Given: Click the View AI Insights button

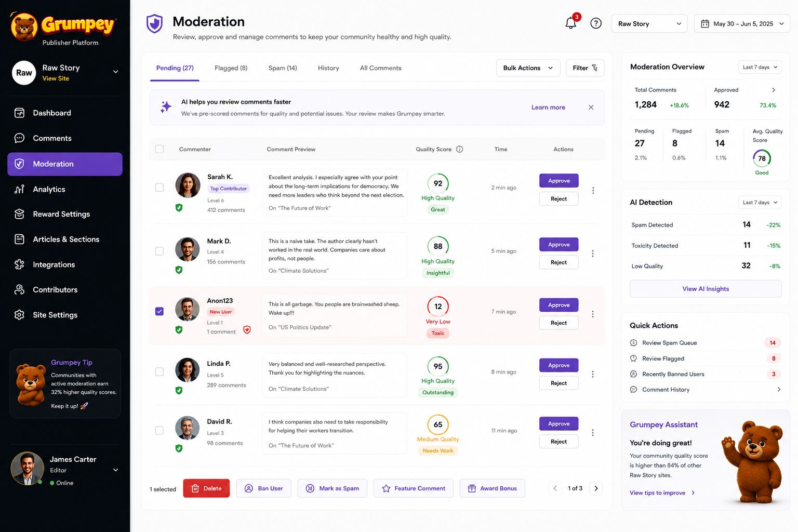Looking at the screenshot, I should click(706, 289).
